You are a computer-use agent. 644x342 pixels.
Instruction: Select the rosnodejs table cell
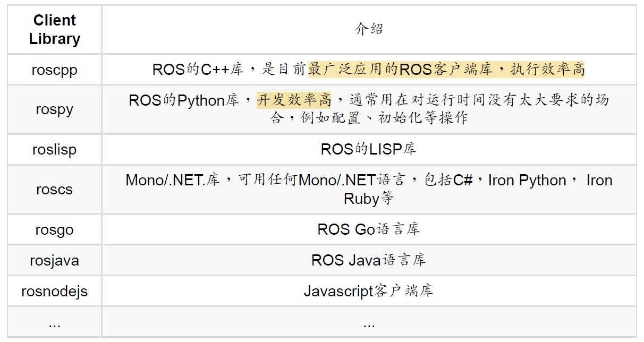tap(54, 291)
